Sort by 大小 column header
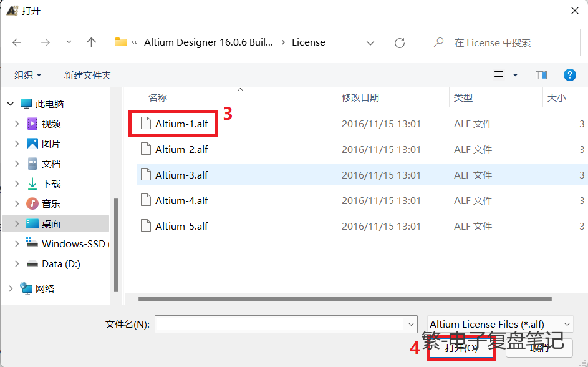Image resolution: width=588 pixels, height=367 pixels. [556, 97]
